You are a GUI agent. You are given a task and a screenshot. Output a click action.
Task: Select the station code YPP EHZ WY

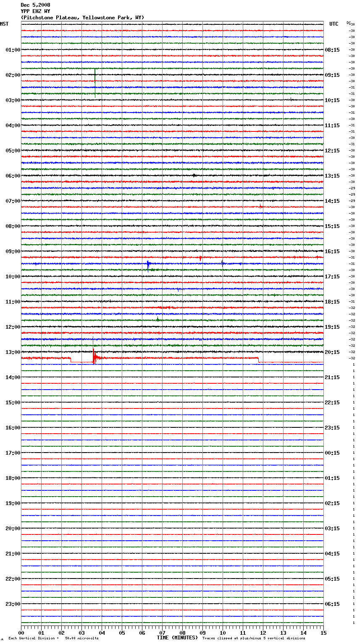(35, 11)
